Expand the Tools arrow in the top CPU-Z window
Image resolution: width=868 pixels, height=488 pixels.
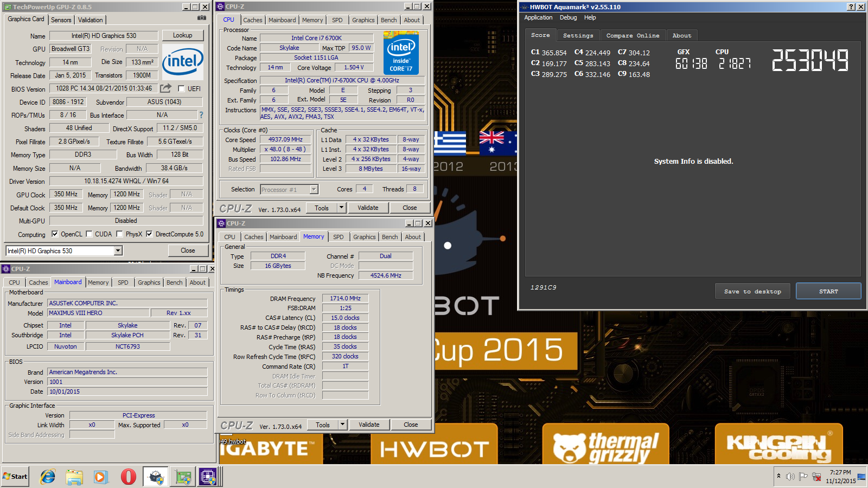coord(341,208)
